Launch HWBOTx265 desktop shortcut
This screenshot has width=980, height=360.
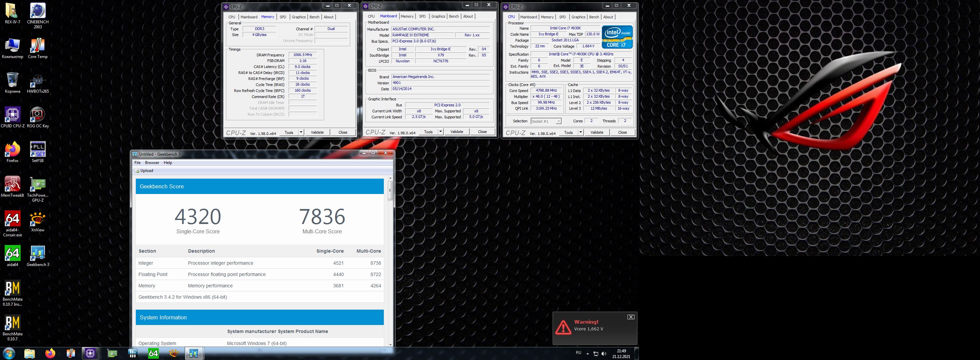38,83
